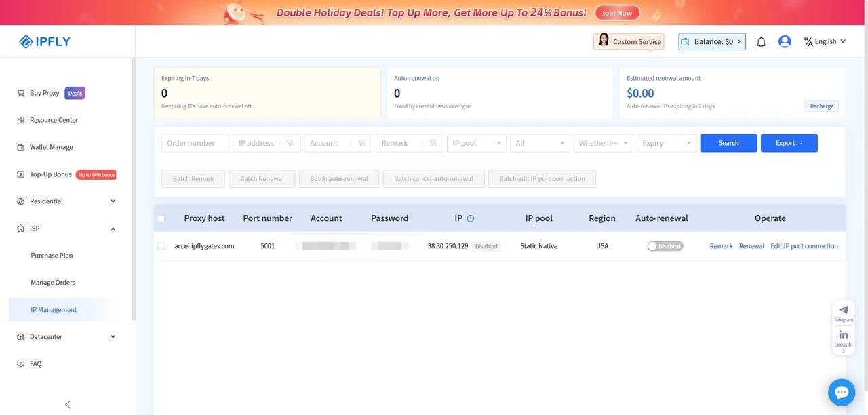Open Manage Orders in sidebar
This screenshot has width=868, height=415.
[53, 283]
